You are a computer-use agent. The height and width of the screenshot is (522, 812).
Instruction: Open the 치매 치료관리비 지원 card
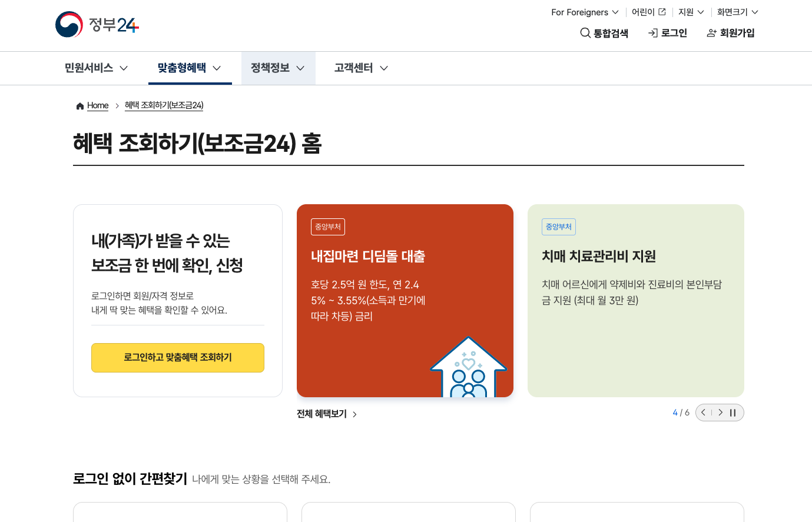[x=636, y=301]
